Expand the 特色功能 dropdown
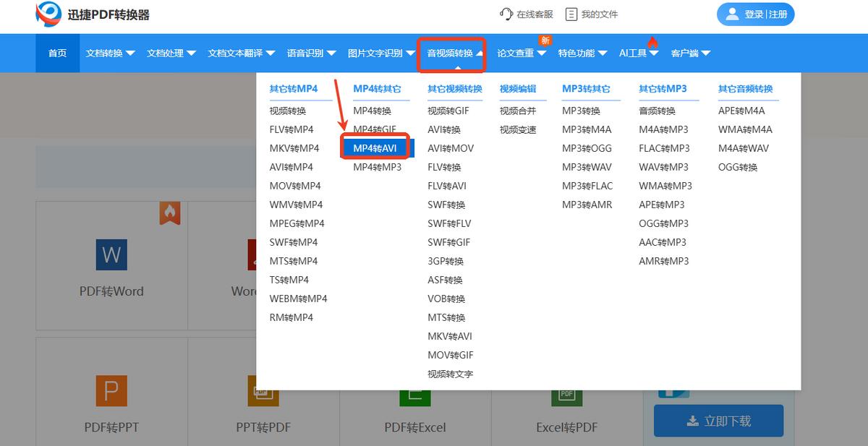The width and height of the screenshot is (868, 446). pyautogui.click(x=578, y=53)
